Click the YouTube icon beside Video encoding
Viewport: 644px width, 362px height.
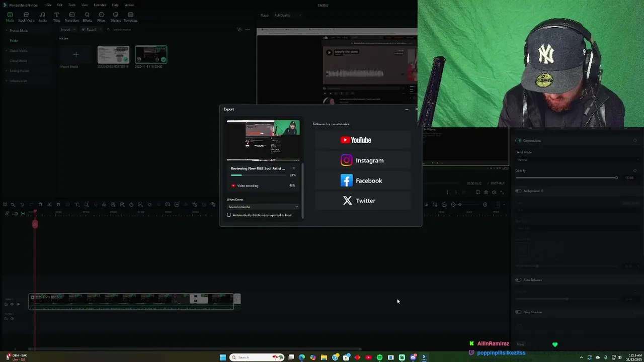click(233, 186)
